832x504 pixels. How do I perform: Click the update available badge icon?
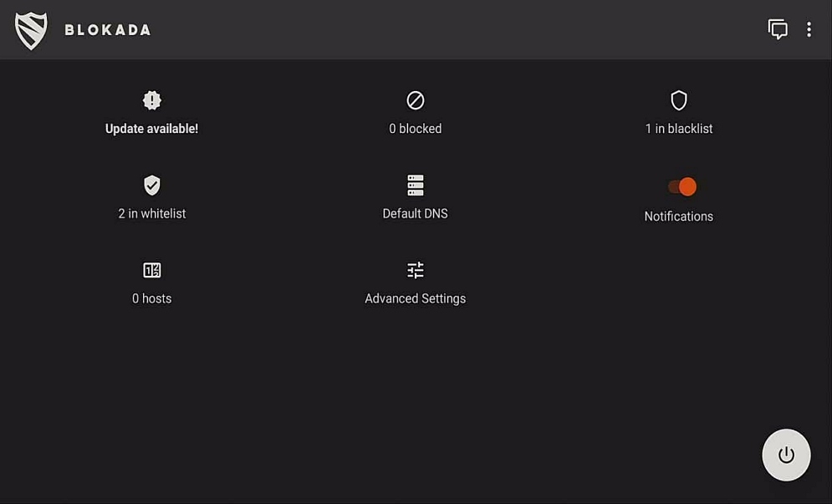151,100
